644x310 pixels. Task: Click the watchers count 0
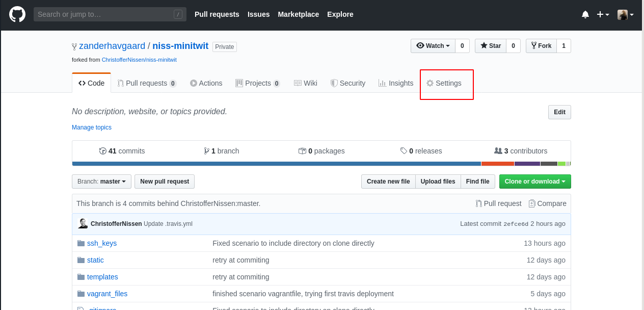coord(462,46)
